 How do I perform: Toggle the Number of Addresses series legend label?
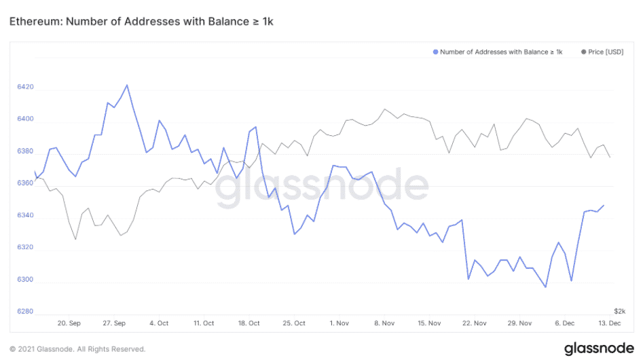tap(501, 52)
